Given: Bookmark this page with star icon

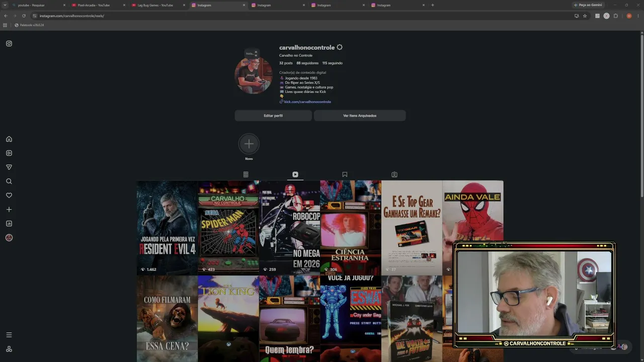Looking at the screenshot, I should pyautogui.click(x=585, y=16).
